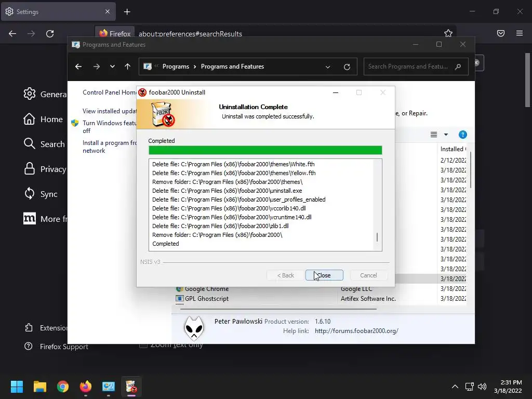Sort by the Installed On column header
The image size is (532, 399).
tap(453, 149)
